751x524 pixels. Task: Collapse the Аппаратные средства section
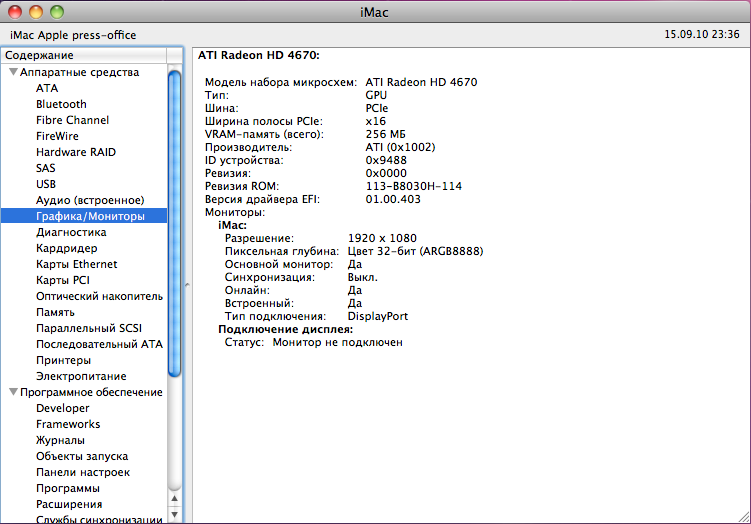(x=13, y=72)
